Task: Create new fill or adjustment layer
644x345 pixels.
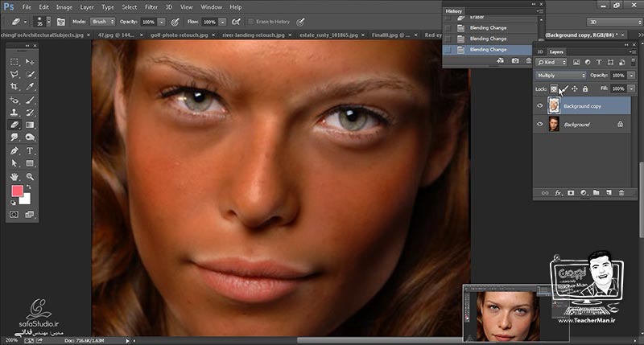Action: (584, 193)
